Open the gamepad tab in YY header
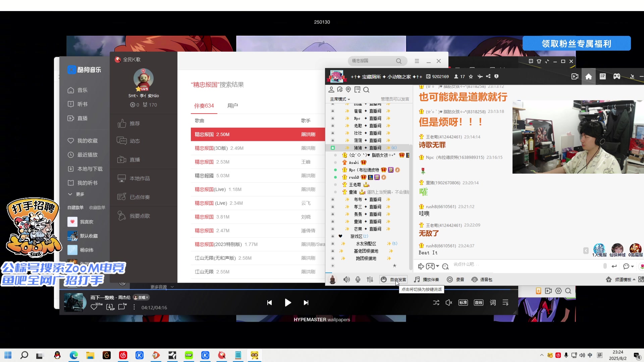Viewport: 644px width, 362px height. tap(617, 76)
